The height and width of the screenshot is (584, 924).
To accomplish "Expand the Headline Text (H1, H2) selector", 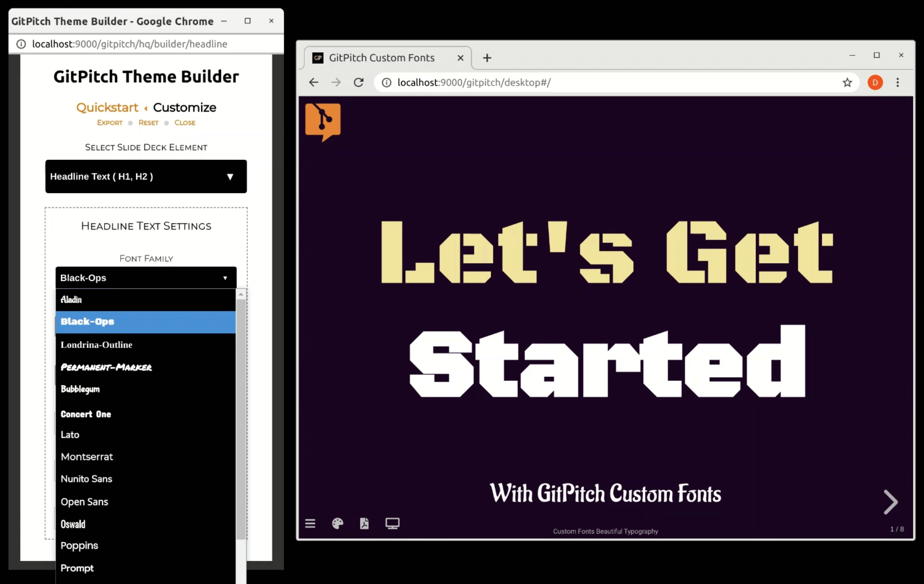I will (146, 176).
